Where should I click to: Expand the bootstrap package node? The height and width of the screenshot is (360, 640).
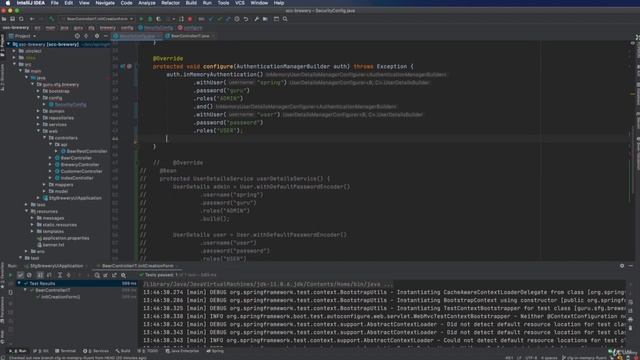click(39, 91)
